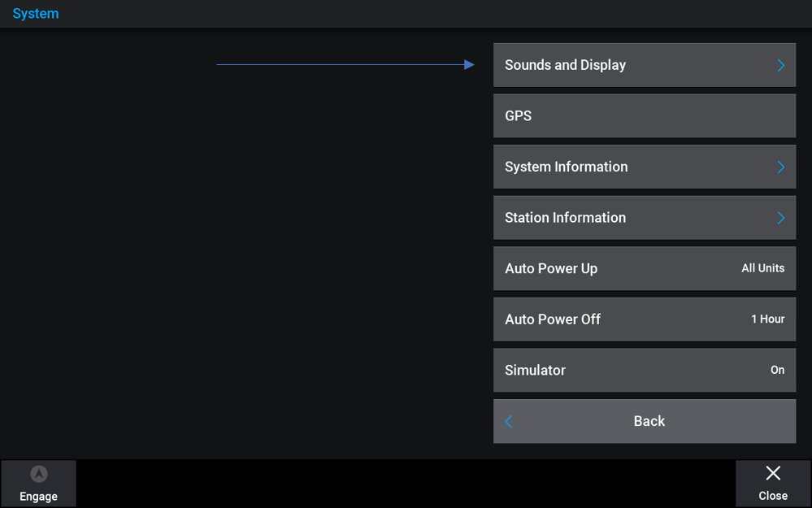Change Auto Power Up All Units value
The width and height of the screenshot is (812, 508).
(x=762, y=268)
